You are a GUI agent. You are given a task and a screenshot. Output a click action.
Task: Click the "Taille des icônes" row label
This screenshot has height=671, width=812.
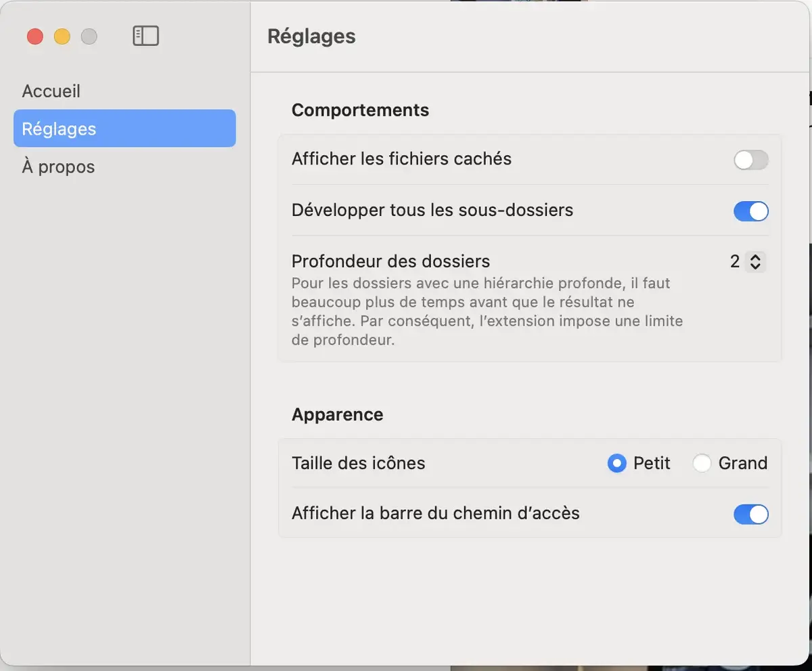pyautogui.click(x=358, y=463)
